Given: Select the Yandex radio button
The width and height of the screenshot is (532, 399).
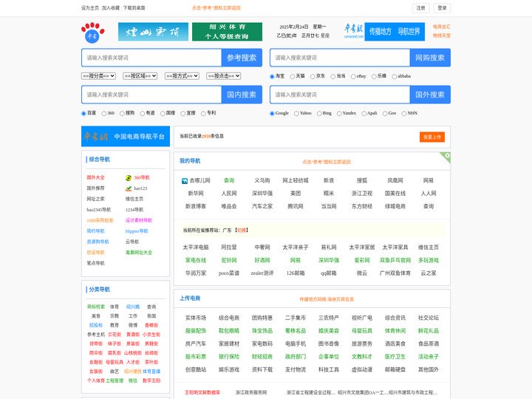Looking at the screenshot, I should click(339, 114).
